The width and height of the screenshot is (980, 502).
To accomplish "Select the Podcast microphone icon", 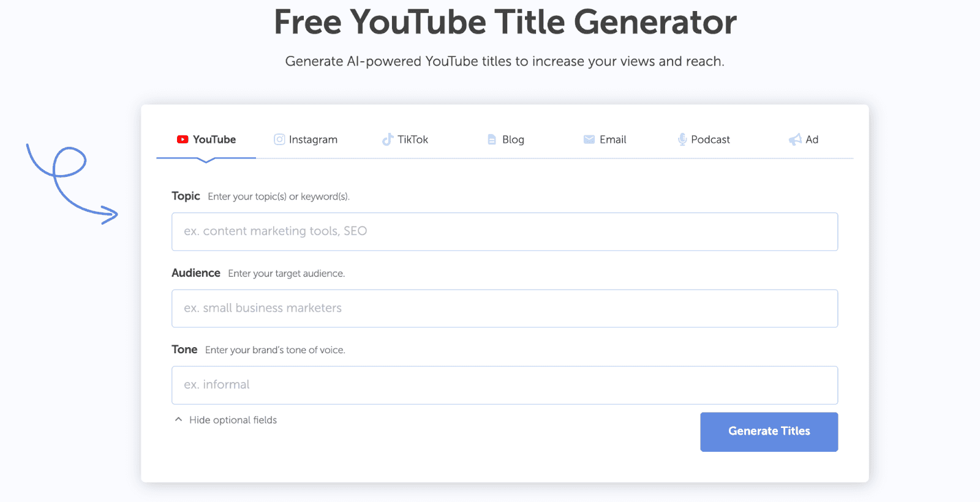I will tap(682, 140).
